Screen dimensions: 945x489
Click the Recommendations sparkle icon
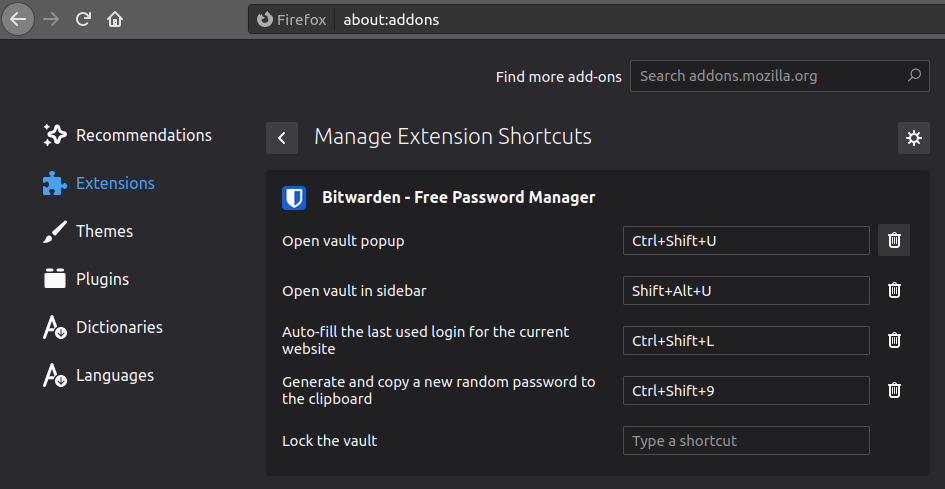[x=55, y=135]
